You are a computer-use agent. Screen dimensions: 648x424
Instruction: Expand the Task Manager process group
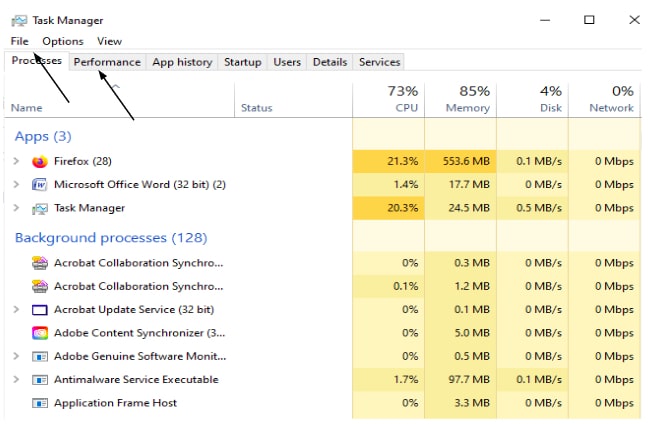point(16,207)
